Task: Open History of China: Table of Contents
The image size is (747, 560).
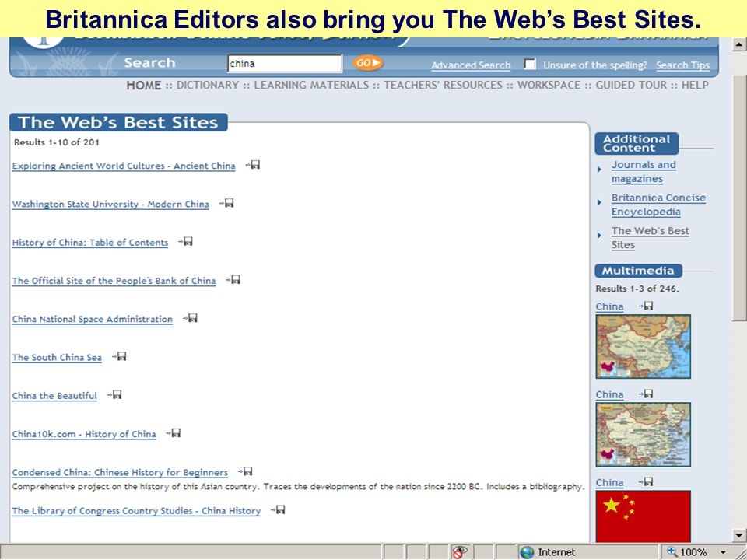Action: coord(90,243)
